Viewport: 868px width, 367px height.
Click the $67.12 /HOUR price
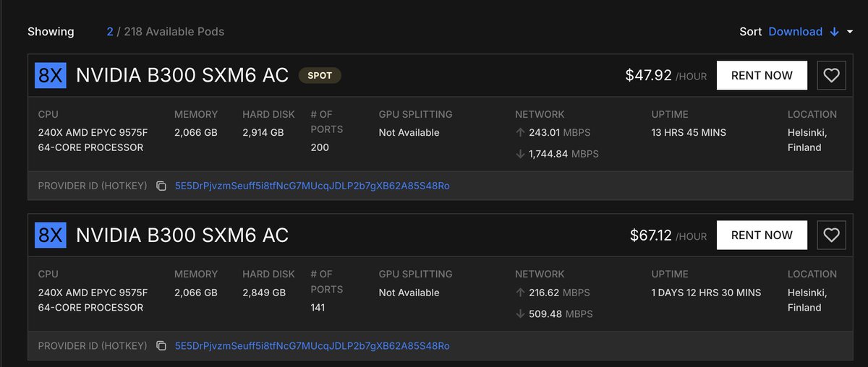point(668,235)
